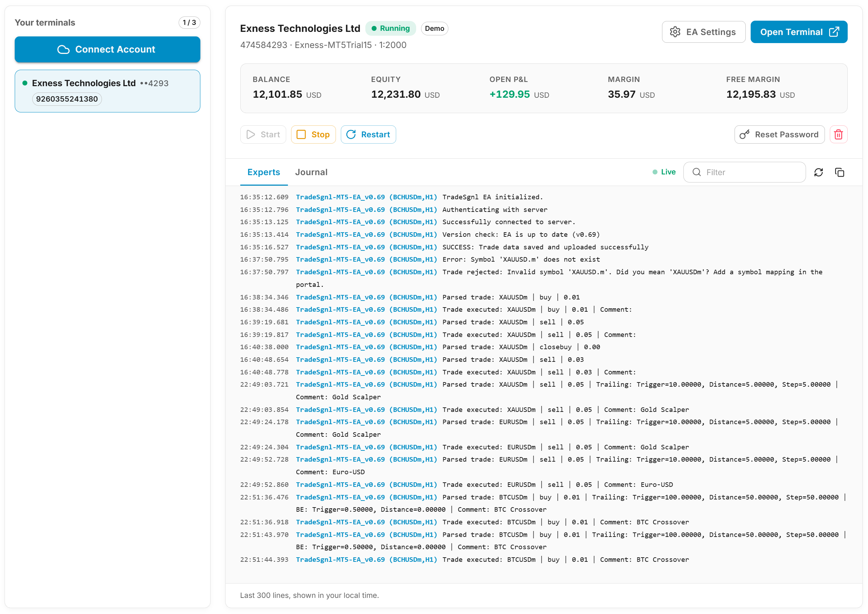Delete terminal with red trash icon
Image resolution: width=868 pixels, height=614 pixels.
pyautogui.click(x=839, y=134)
